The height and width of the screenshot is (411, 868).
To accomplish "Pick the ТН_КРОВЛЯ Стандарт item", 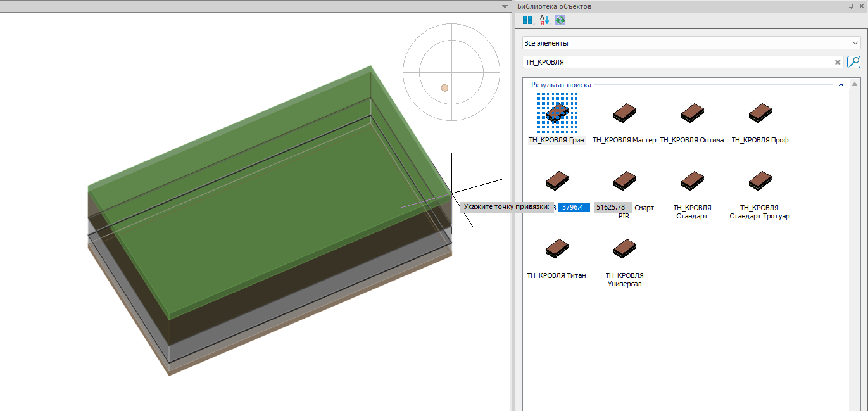I will tap(691, 182).
